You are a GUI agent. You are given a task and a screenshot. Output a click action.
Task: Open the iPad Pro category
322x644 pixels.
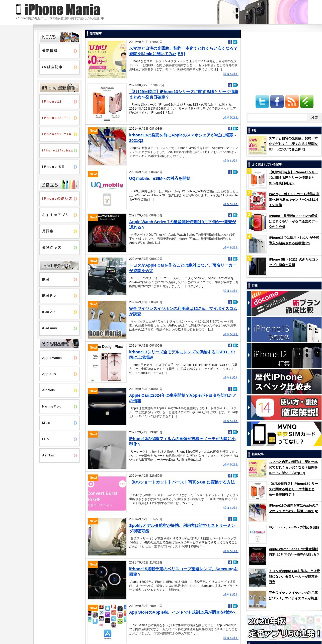click(x=59, y=296)
